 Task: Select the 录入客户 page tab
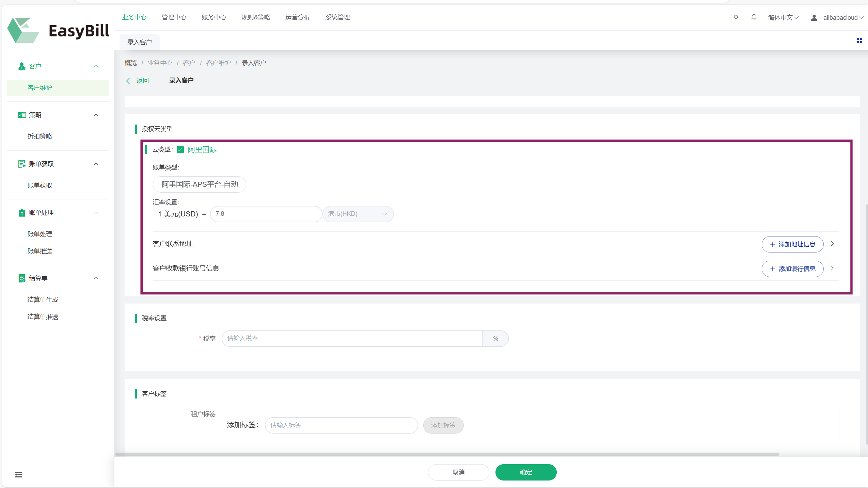tap(140, 42)
